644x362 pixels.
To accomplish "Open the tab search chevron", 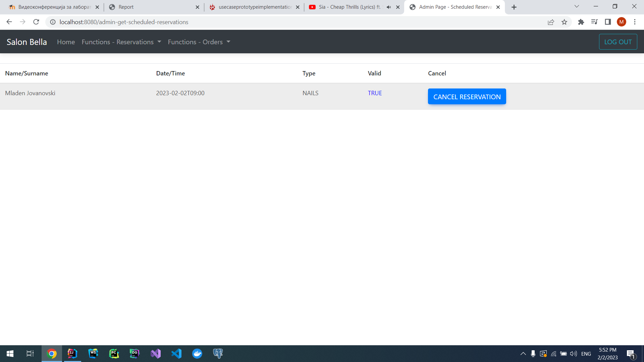I will (577, 6).
